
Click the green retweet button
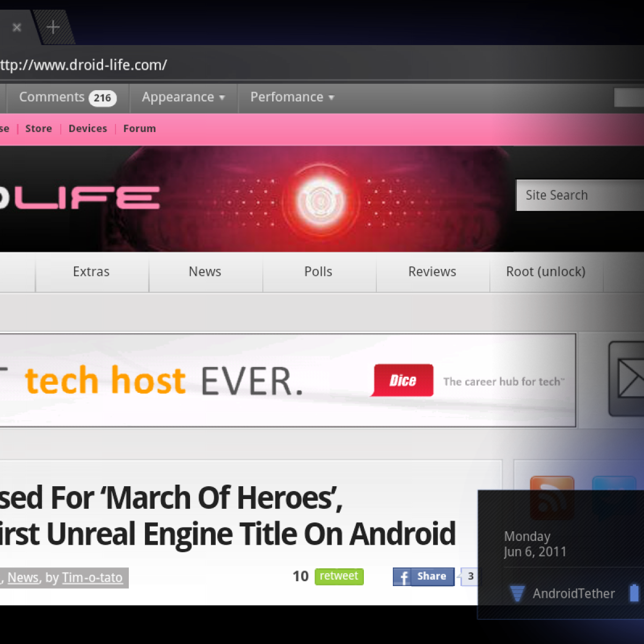point(339,576)
